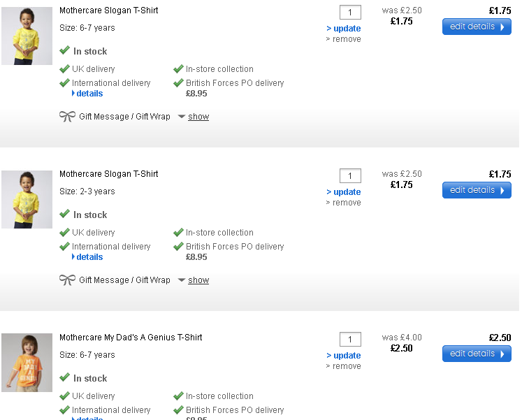Open the orange Dad's Genius T-Shirt thumbnail

[27, 362]
